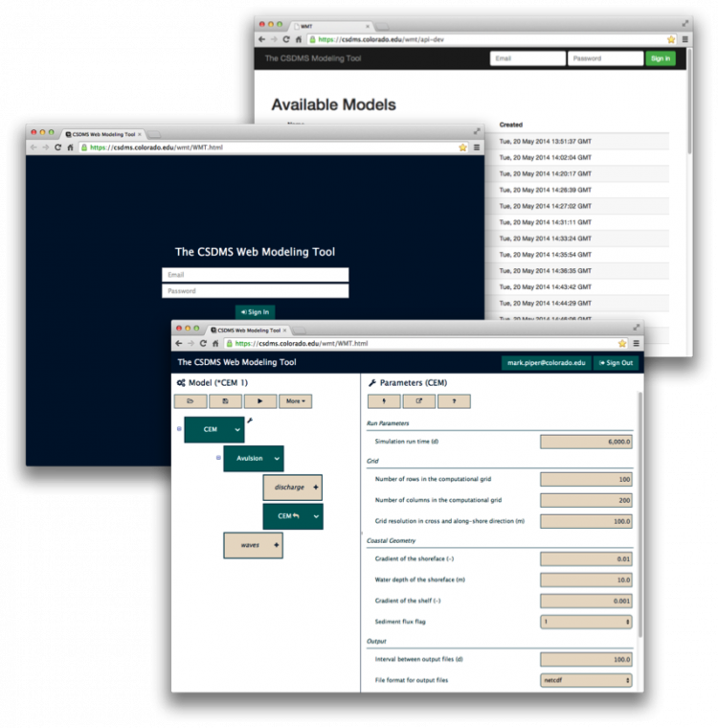The width and height of the screenshot is (718, 728).
Task: Click the save model disk icon button
Action: [225, 401]
